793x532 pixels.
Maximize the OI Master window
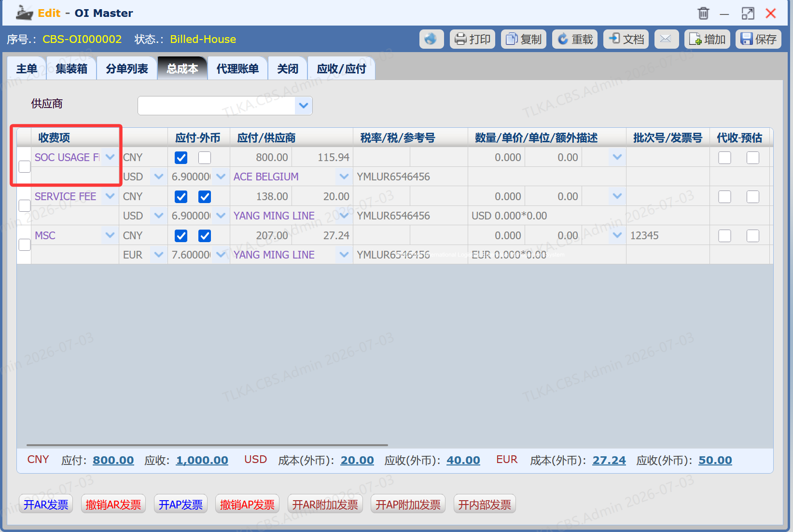[x=748, y=13]
